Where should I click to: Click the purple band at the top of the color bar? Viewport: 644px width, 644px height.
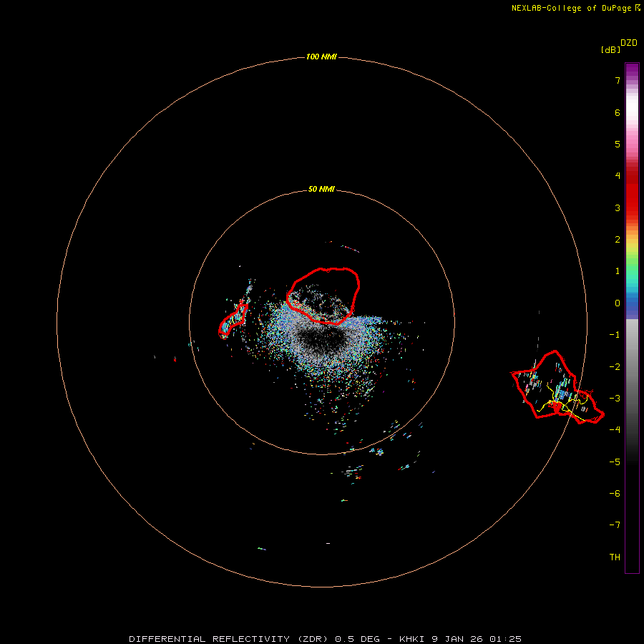pos(632,71)
